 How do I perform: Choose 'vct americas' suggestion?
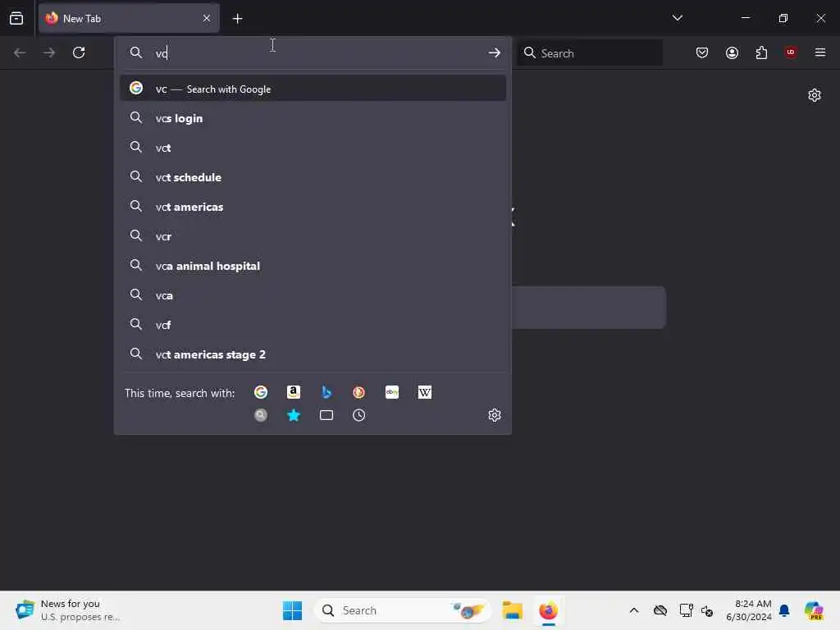tap(313, 207)
